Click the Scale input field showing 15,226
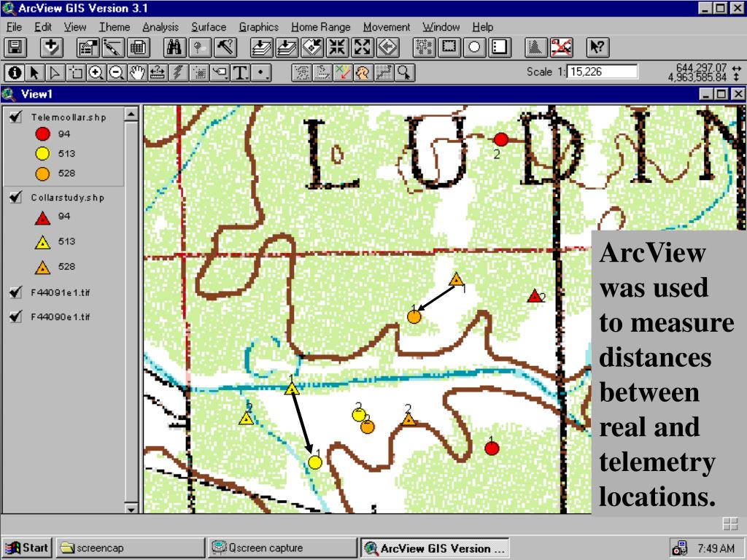747x560 pixels. click(x=602, y=72)
